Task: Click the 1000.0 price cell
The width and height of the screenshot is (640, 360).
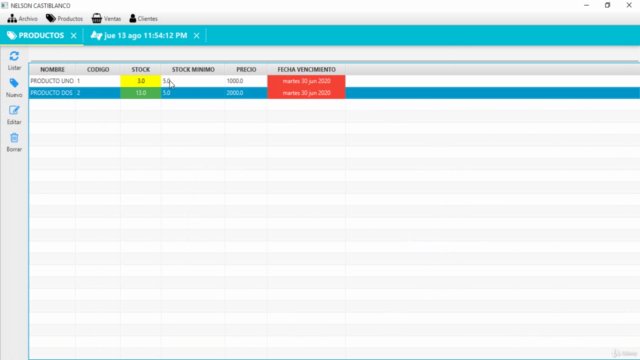Action: click(246, 81)
